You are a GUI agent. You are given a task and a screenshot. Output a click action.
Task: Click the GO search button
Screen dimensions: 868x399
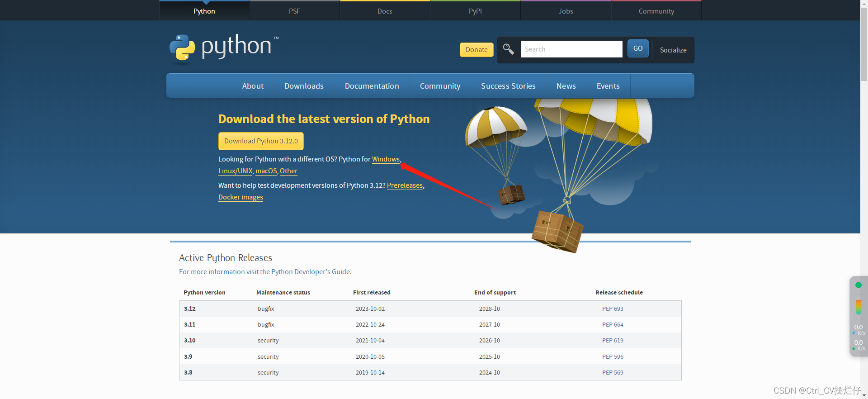638,48
